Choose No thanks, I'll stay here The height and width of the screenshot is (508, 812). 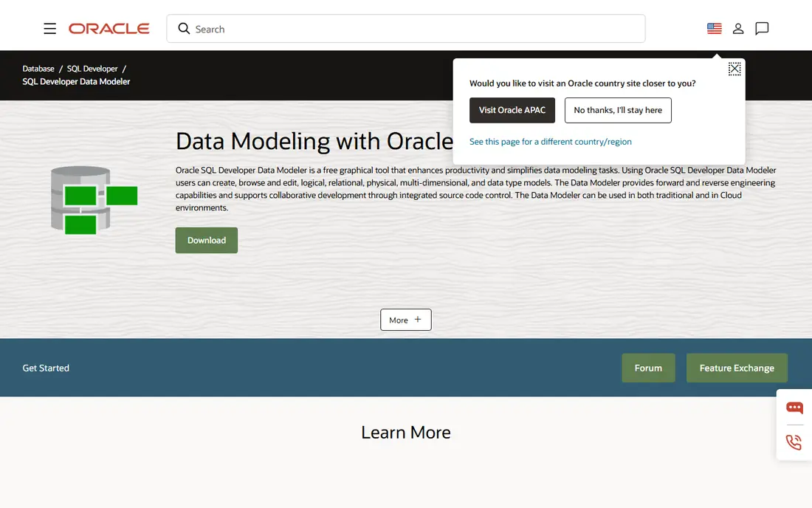(x=618, y=110)
